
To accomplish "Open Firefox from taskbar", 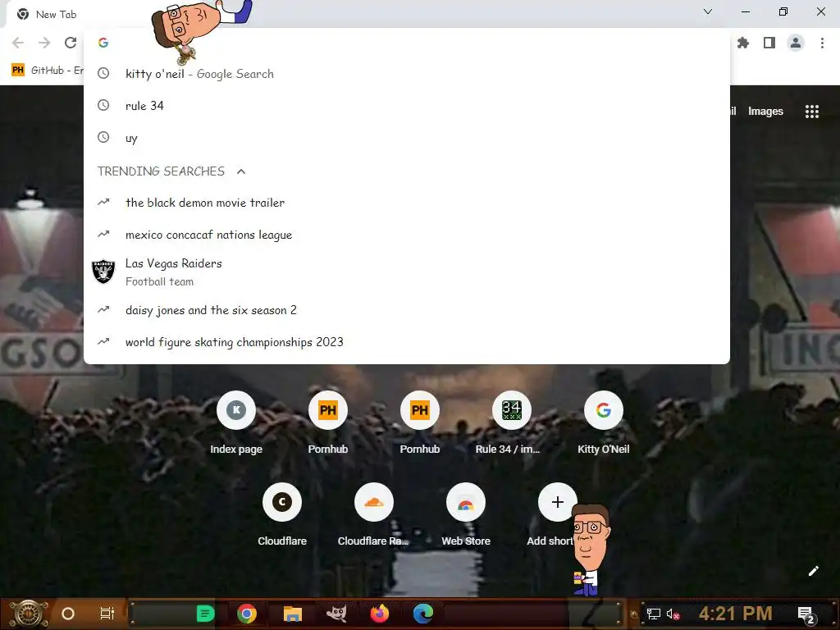I will [380, 614].
